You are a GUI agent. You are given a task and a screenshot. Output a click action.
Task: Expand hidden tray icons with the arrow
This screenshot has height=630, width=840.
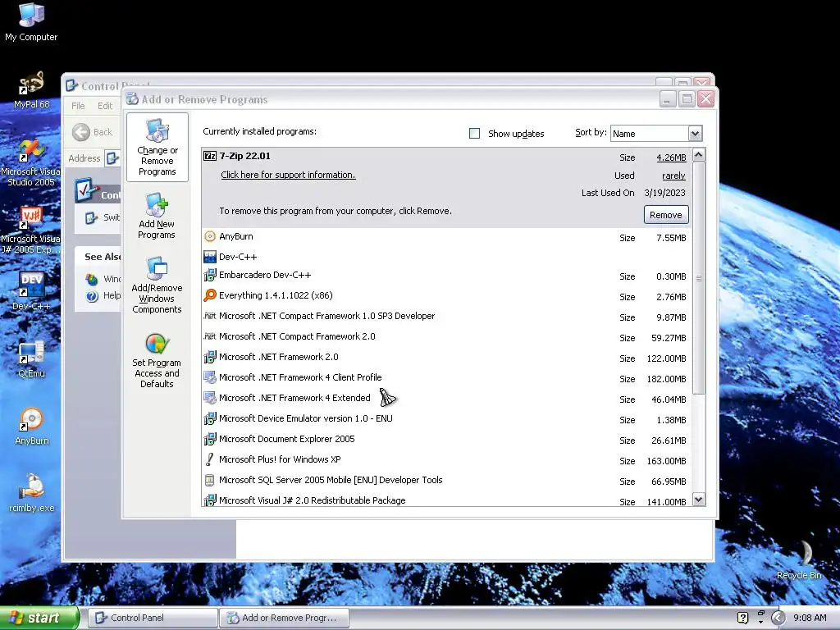[x=778, y=619]
